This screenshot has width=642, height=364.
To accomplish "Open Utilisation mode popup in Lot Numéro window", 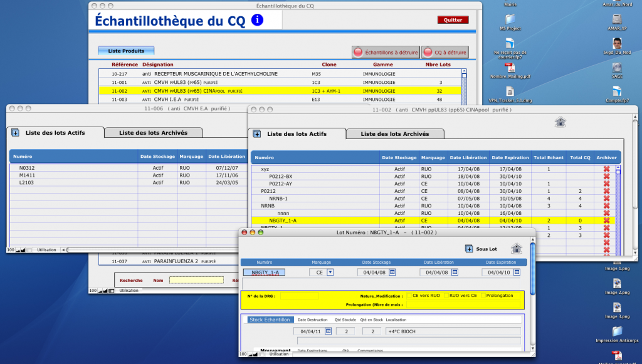I will [x=278, y=354].
